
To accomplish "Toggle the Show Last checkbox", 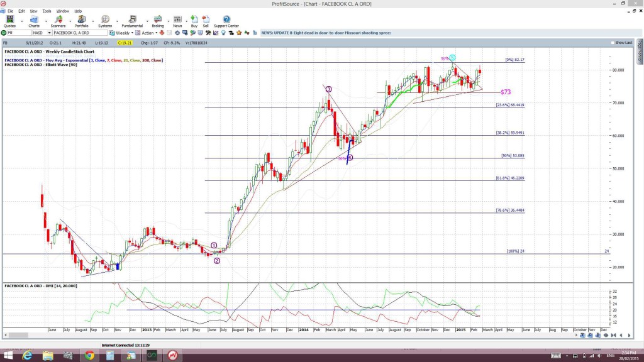I will coord(613,43).
